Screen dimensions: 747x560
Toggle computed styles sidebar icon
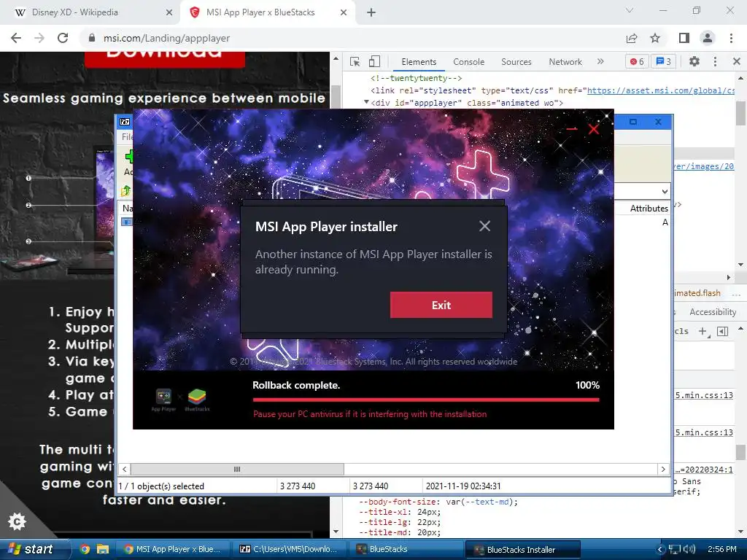pos(723,331)
